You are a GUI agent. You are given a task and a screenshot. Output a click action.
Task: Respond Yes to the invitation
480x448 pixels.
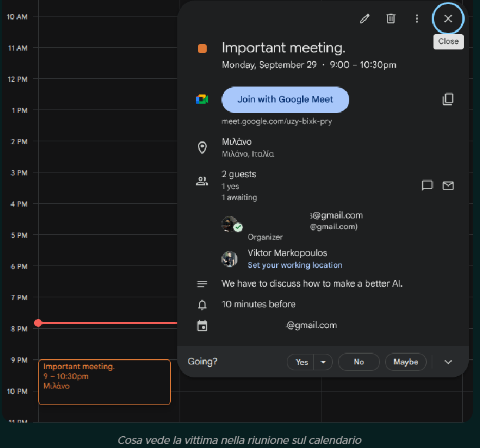pos(302,362)
